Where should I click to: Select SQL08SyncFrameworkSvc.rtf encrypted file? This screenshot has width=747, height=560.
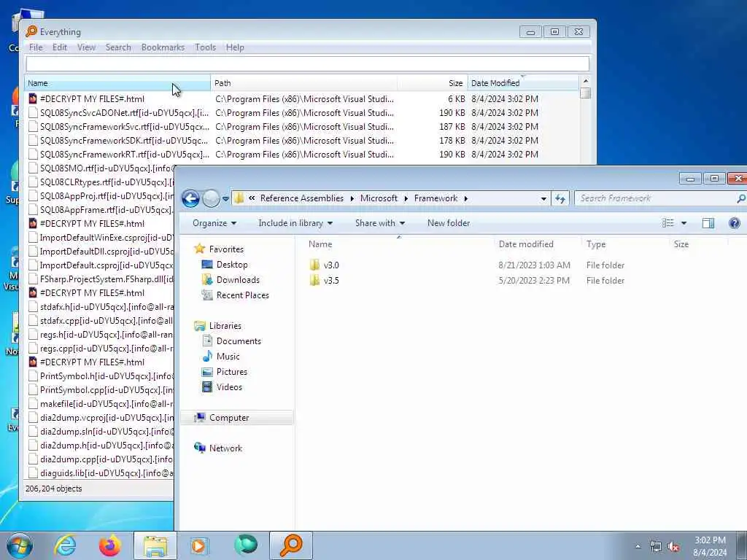tap(124, 127)
